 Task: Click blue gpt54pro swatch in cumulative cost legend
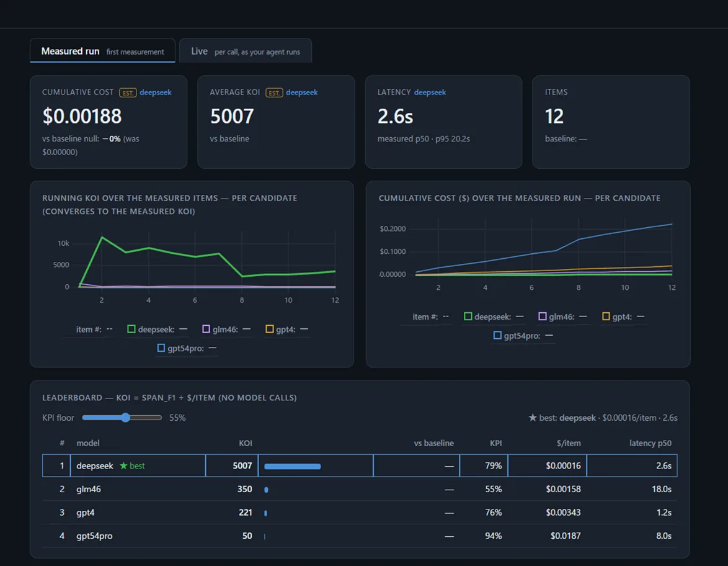click(497, 336)
